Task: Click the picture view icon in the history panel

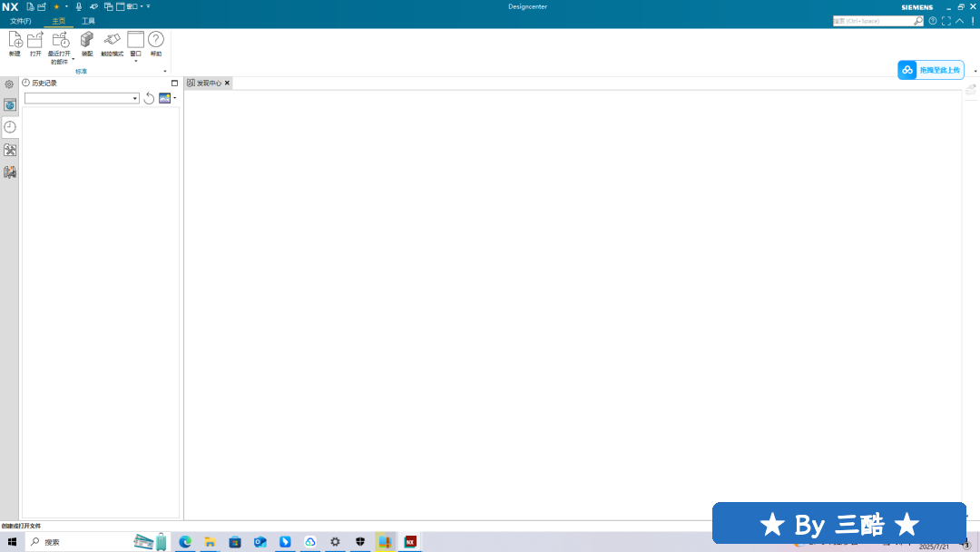Action: click(x=164, y=98)
